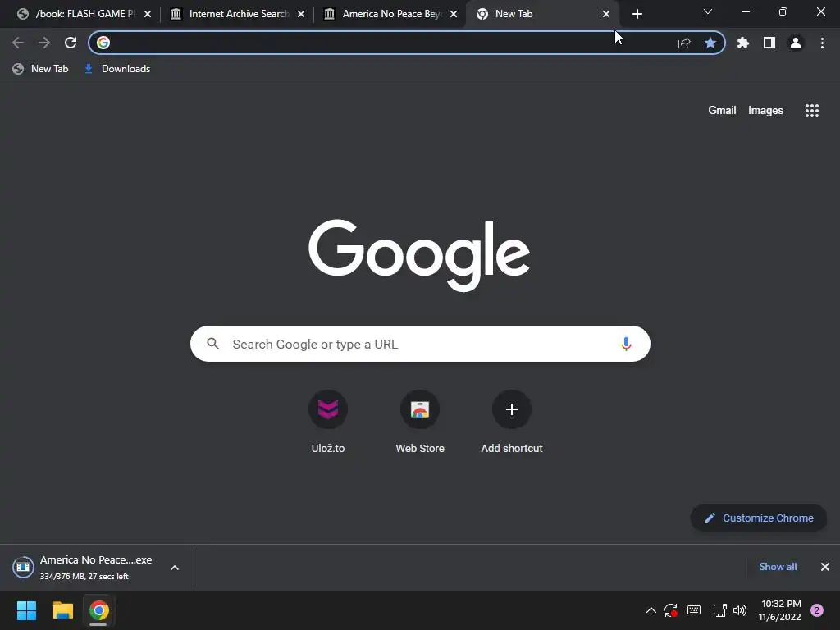Click the share this page icon
This screenshot has width=840, height=630.
coord(684,43)
